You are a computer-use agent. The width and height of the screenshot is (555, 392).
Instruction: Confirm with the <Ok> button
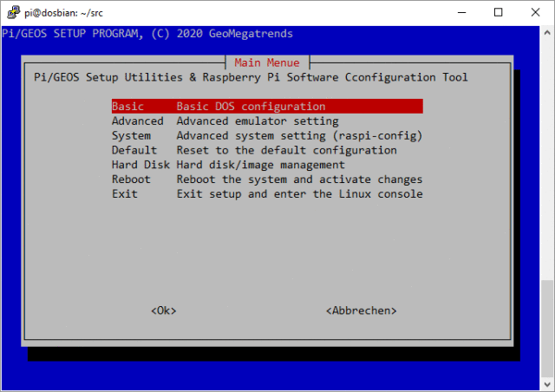point(164,310)
